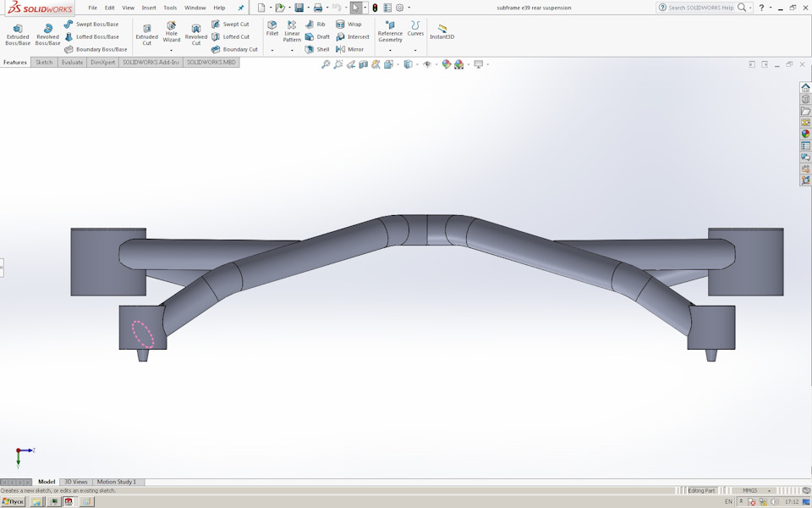The image size is (812, 508).
Task: Select the Extruded Boss/Base tool
Action: click(x=17, y=32)
